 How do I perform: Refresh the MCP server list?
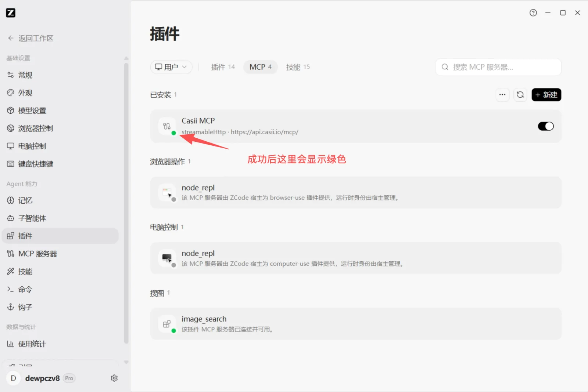coord(520,95)
